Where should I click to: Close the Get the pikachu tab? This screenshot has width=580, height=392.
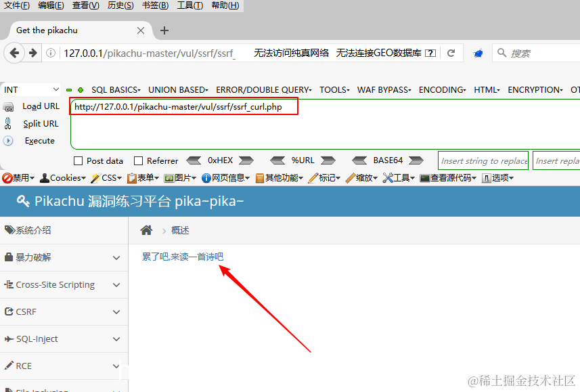pos(141,30)
